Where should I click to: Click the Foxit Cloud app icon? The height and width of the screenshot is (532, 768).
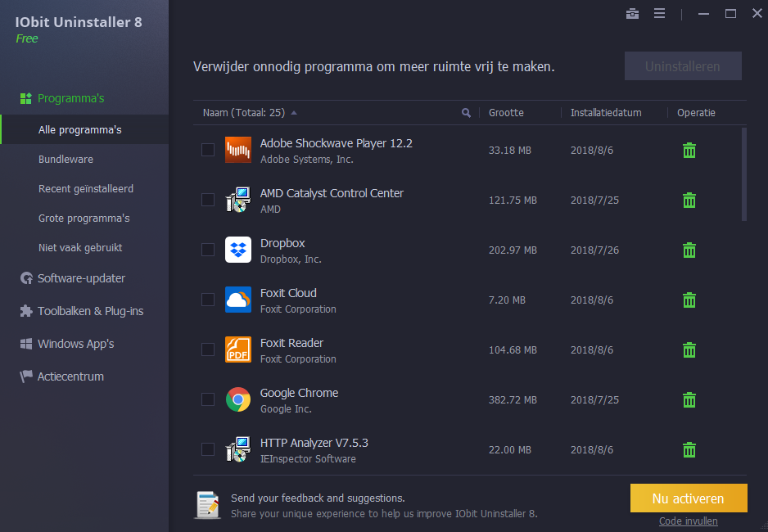238,300
